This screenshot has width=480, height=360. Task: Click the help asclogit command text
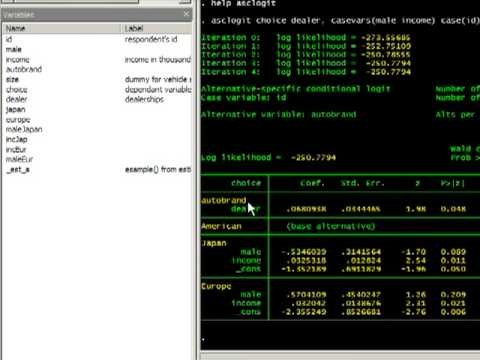tap(243, 3)
